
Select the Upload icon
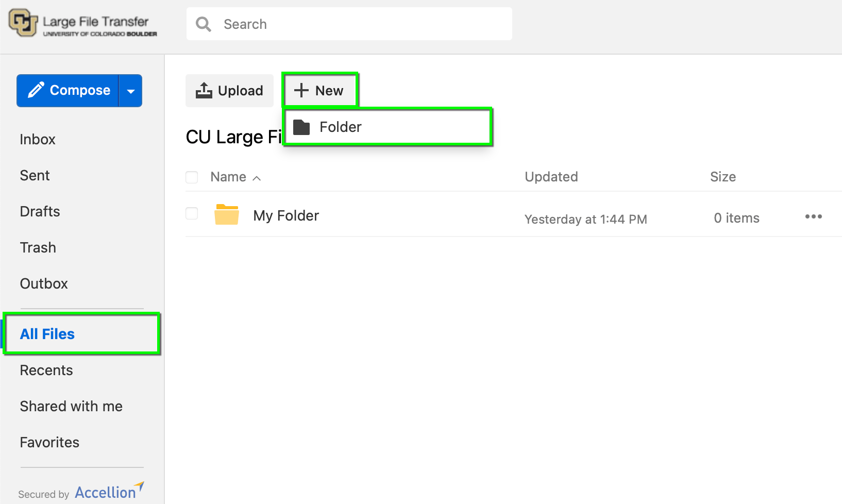pyautogui.click(x=204, y=90)
